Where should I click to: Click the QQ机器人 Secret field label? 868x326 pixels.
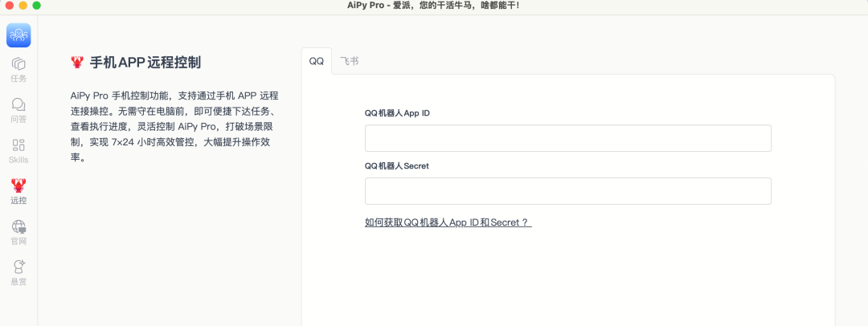(396, 165)
